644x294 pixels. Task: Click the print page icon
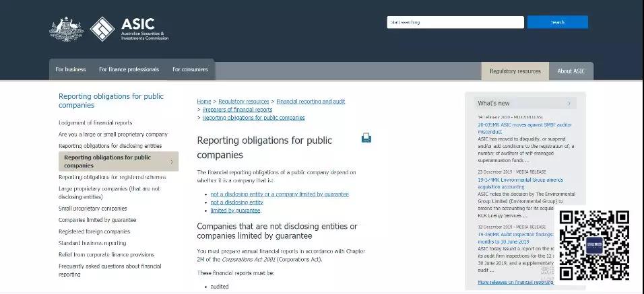click(366, 138)
